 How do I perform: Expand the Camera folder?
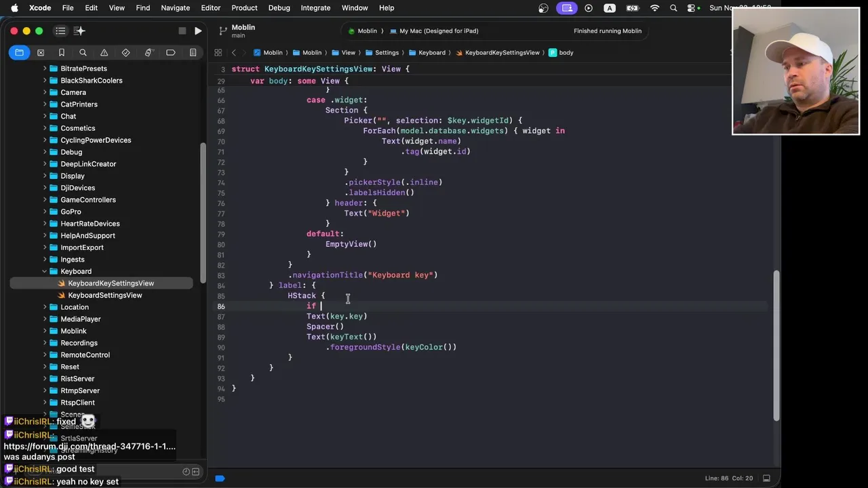[45, 92]
